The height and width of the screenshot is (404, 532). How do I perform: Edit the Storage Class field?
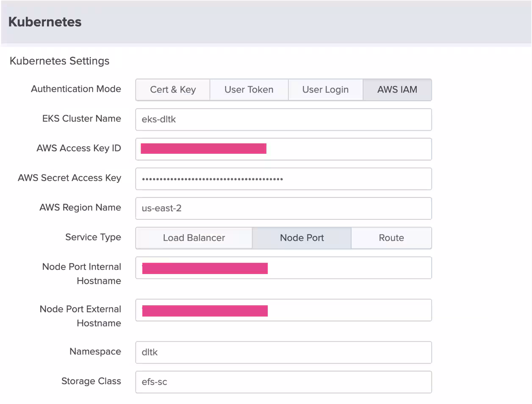click(x=283, y=382)
